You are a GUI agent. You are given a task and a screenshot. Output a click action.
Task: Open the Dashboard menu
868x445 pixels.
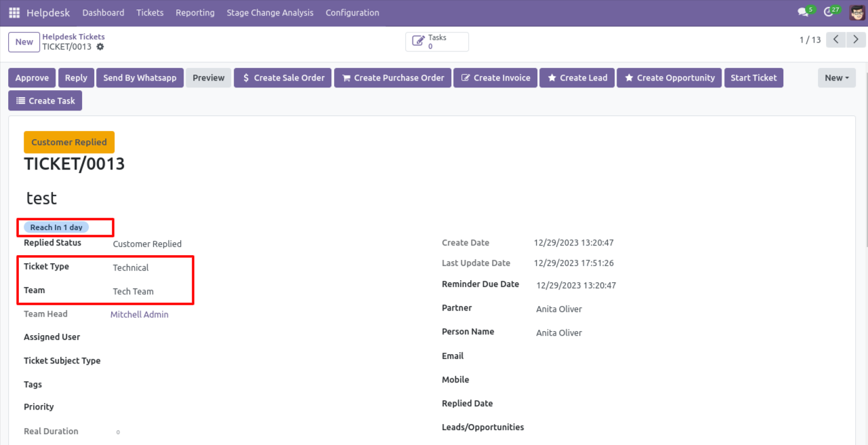click(x=103, y=13)
